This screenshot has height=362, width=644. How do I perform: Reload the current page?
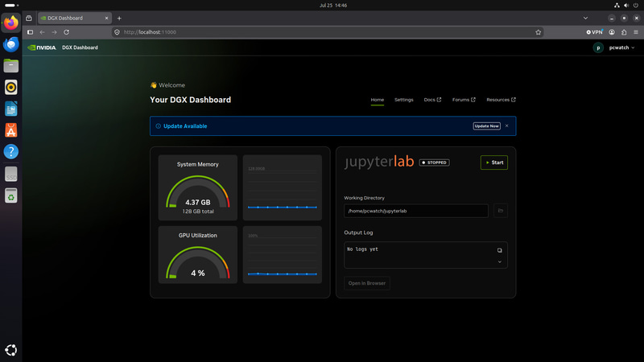pos(66,32)
